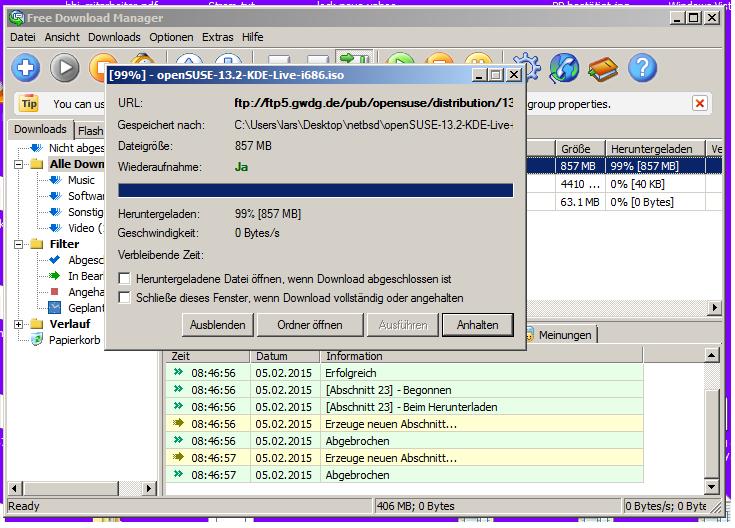This screenshot has width=735, height=528.
Task: Click the Verlauf folder icon
Action: 37,324
